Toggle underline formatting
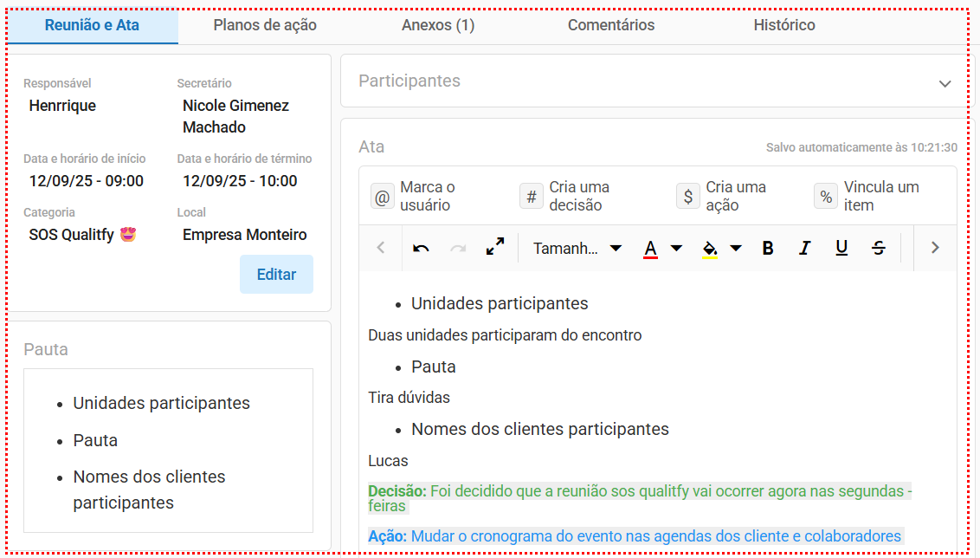The height and width of the screenshot is (558, 980). tap(841, 248)
